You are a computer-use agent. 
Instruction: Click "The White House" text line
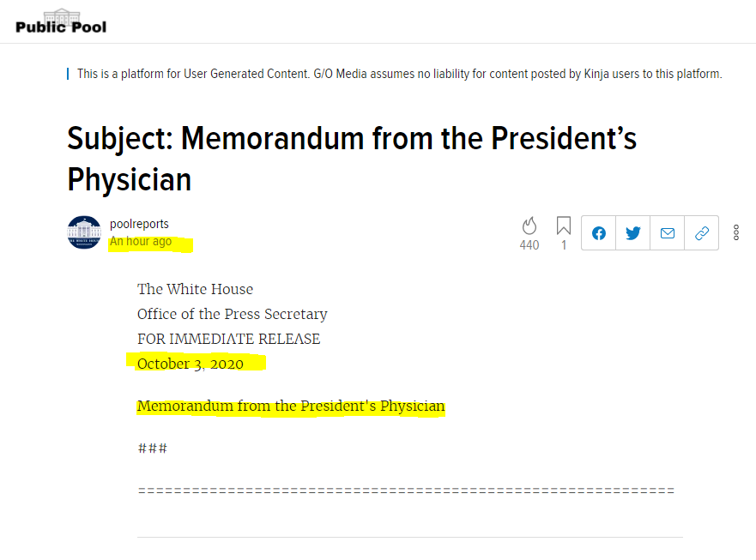coord(195,289)
